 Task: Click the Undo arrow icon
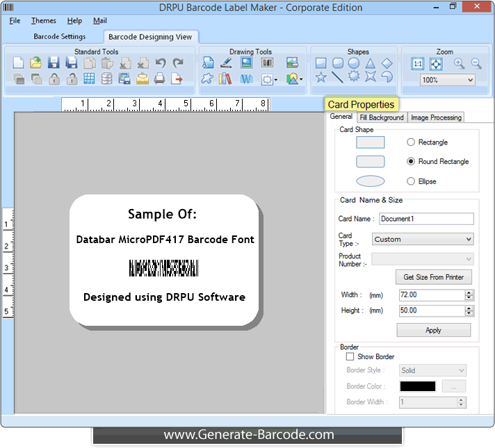click(x=161, y=63)
